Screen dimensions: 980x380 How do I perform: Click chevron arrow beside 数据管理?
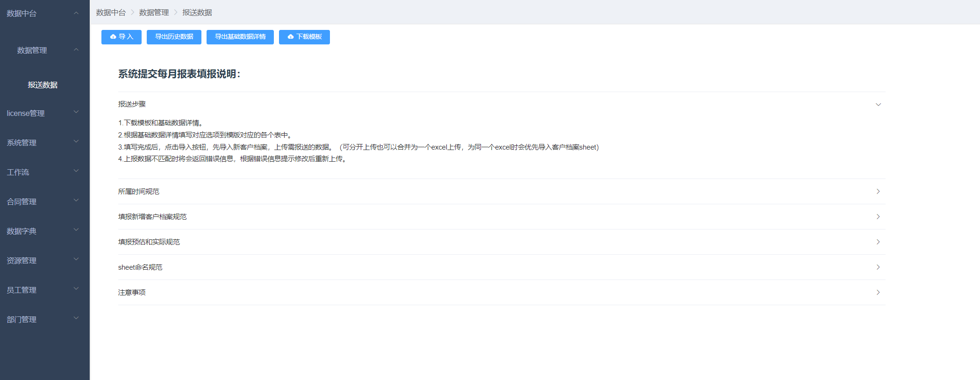pos(76,50)
